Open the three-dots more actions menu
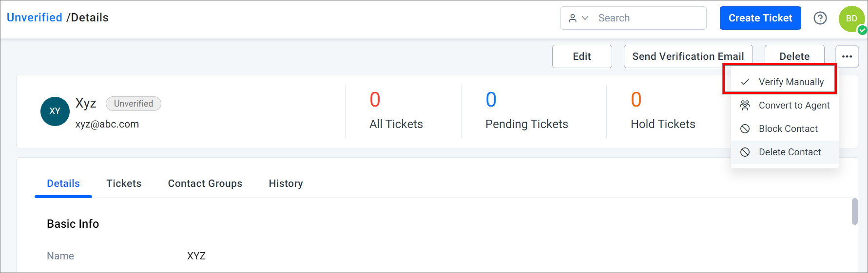The width and height of the screenshot is (868, 273). point(847,56)
